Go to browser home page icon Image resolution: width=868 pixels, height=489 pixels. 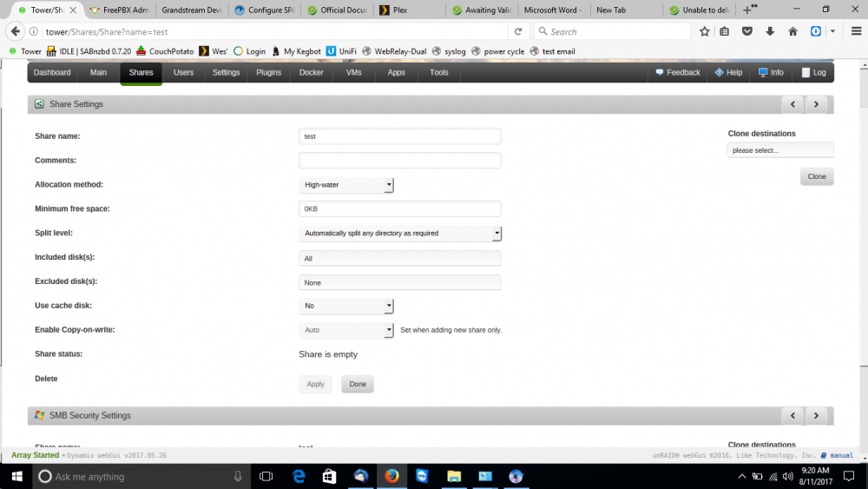[x=792, y=31]
